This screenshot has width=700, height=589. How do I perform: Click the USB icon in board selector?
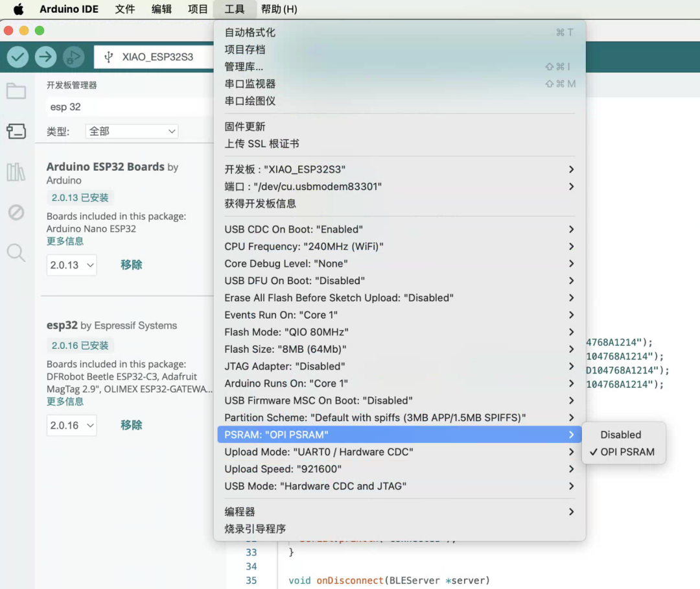point(108,56)
